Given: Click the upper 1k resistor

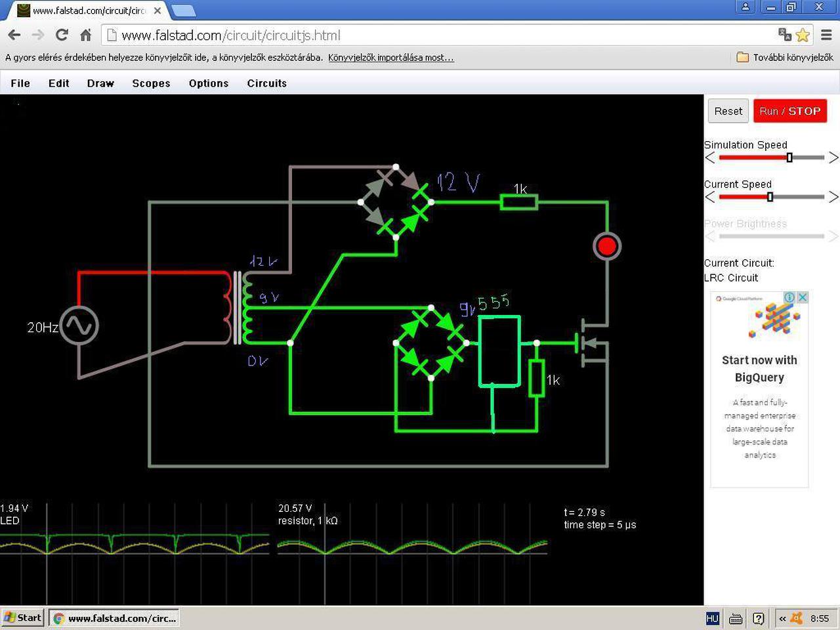Looking at the screenshot, I should point(519,202).
